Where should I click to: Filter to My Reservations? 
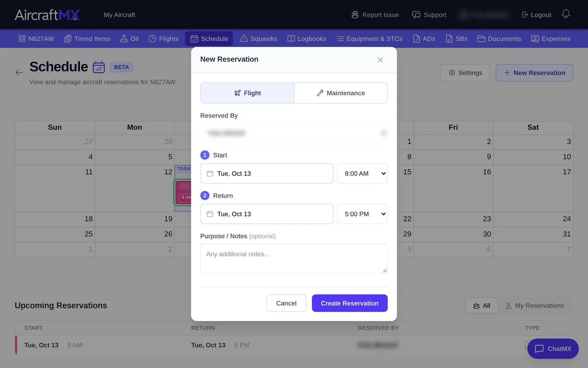click(x=535, y=306)
